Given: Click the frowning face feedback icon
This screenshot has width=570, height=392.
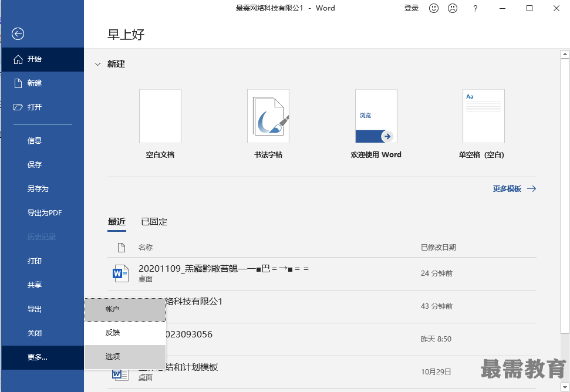Looking at the screenshot, I should [453, 8].
